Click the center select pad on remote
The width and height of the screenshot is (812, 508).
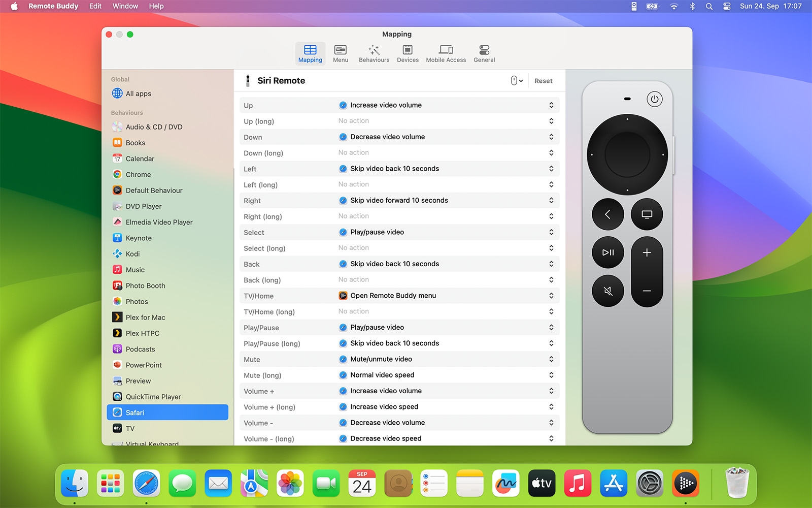(627, 154)
